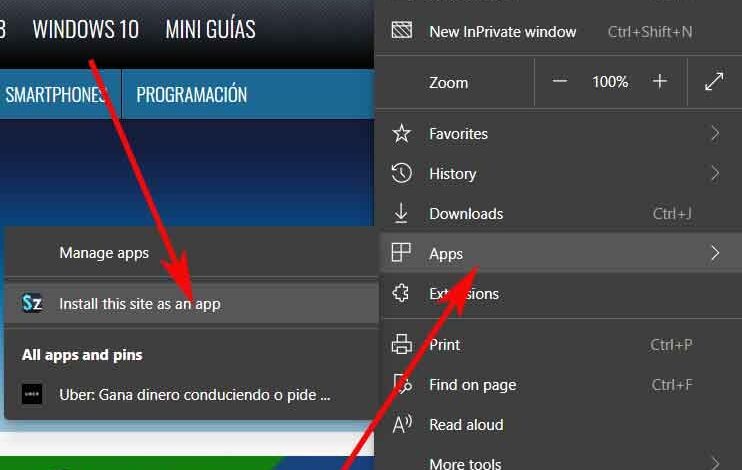
Task: Expand the Favorites submenu chevron
Action: click(x=715, y=133)
